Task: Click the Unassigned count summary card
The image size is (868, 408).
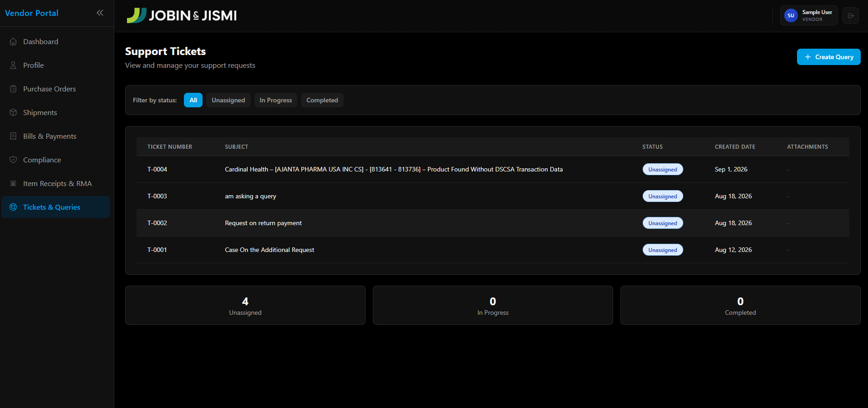Action: (x=245, y=305)
